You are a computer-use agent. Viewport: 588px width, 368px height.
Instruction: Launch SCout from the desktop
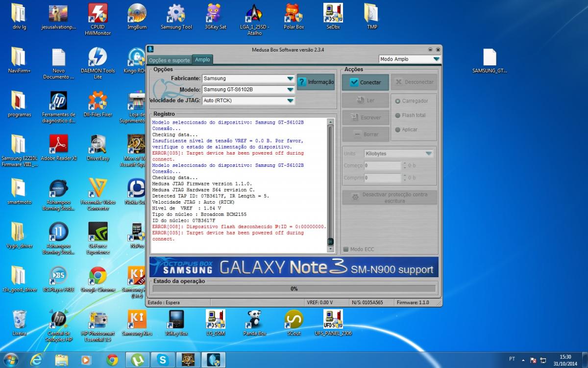pos(294,323)
